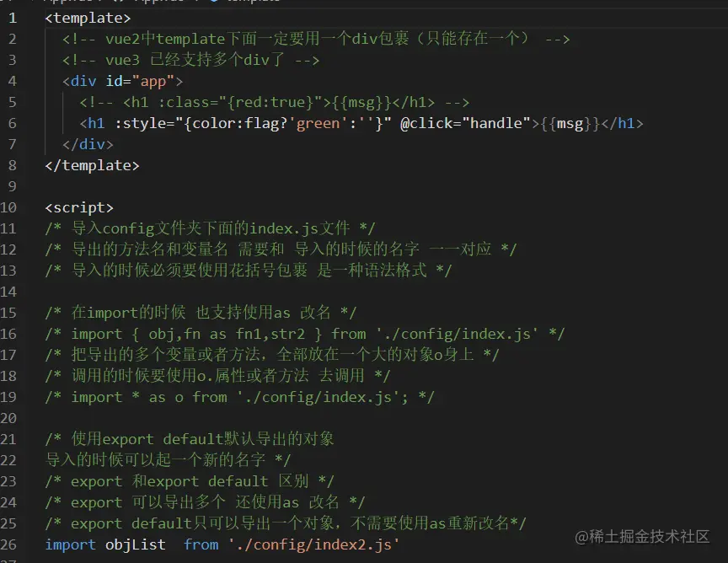Image resolution: width=728 pixels, height=563 pixels.
Task: Click the import keyword on line 26
Action: pos(71,544)
